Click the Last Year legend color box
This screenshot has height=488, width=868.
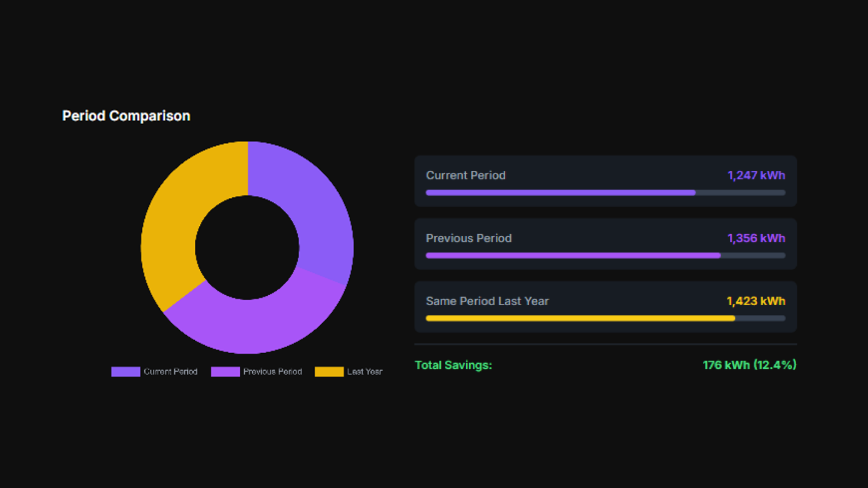click(x=329, y=372)
